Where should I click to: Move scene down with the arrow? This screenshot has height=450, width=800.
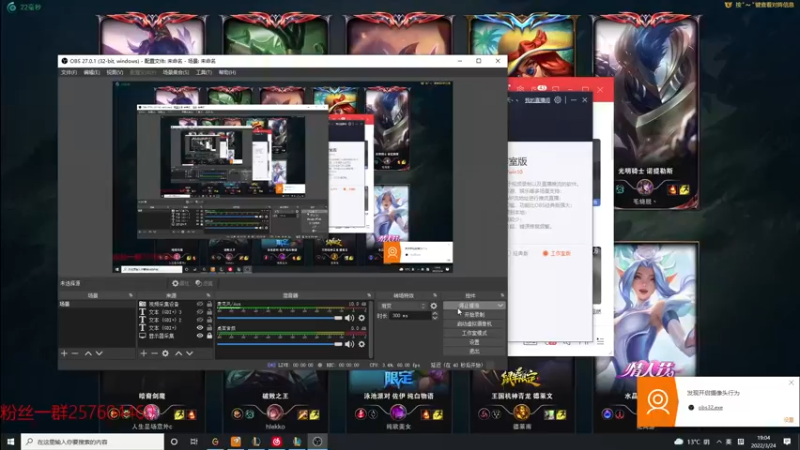click(x=99, y=353)
